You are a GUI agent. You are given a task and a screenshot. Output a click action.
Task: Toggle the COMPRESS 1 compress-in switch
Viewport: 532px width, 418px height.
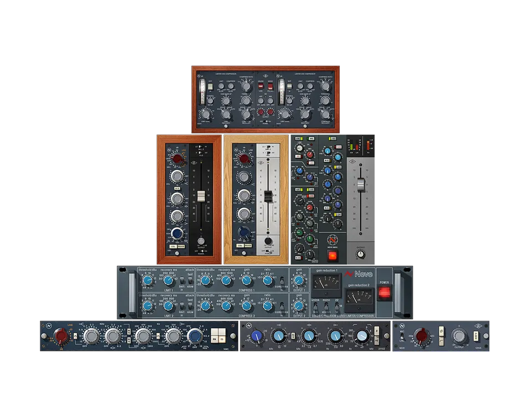click(282, 281)
